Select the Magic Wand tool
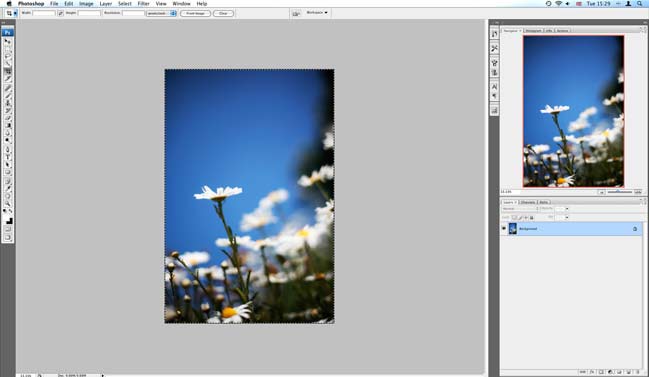 point(8,63)
